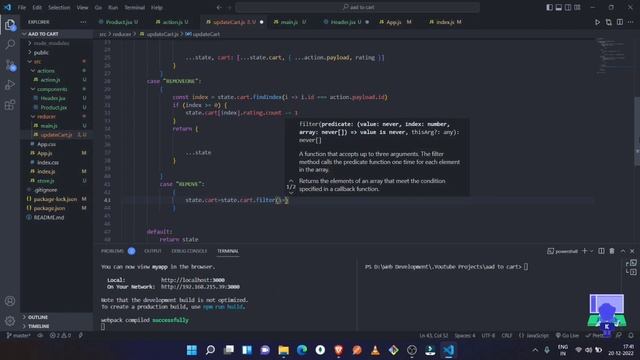Split the terminal panel
The height and width of the screenshot is (360, 640).
[x=601, y=251]
